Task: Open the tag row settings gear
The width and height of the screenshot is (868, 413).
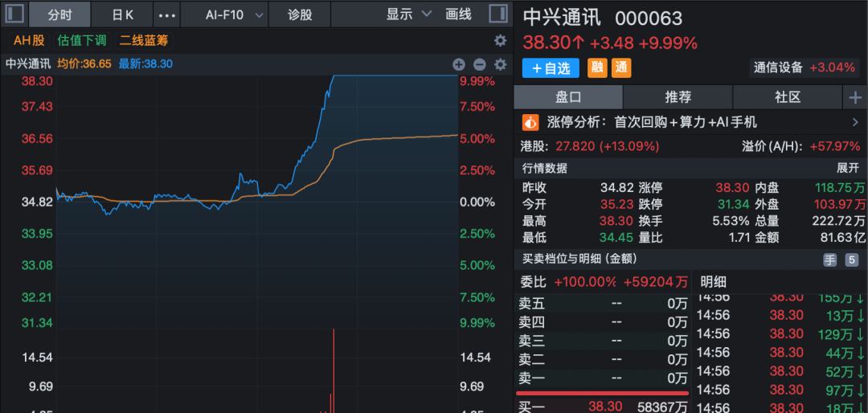Action: (500, 40)
